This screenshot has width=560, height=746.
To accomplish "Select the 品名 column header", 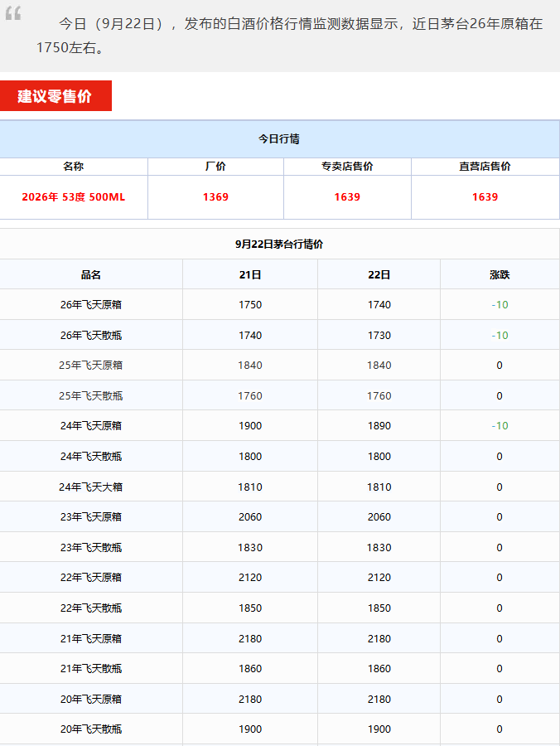I will [x=91, y=274].
